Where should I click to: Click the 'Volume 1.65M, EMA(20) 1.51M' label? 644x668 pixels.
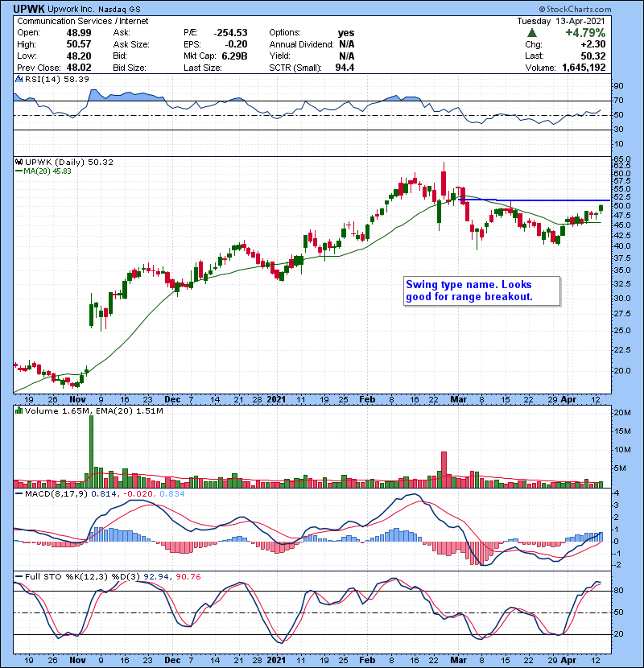[x=93, y=411]
